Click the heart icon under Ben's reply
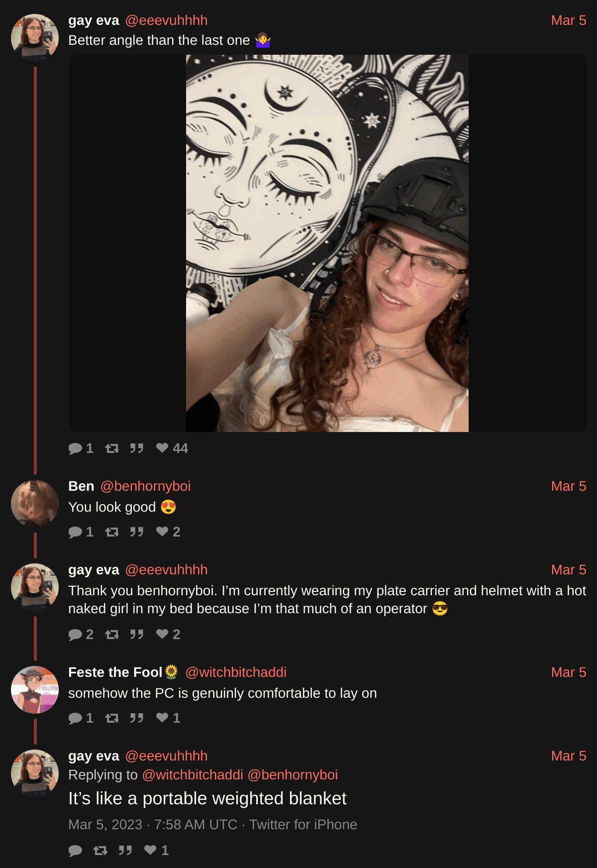597x868 pixels. tap(162, 532)
